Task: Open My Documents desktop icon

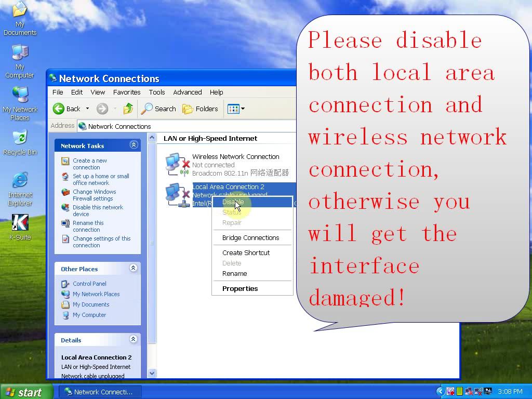Action: coord(20,19)
